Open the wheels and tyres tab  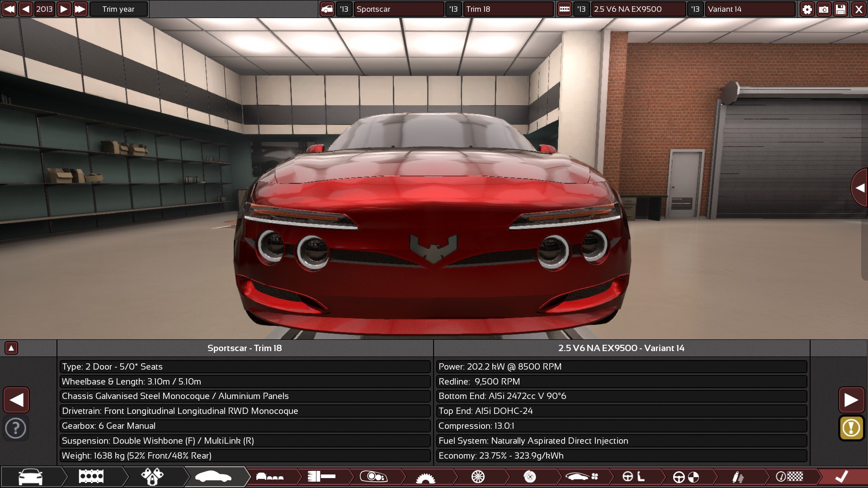(478, 477)
